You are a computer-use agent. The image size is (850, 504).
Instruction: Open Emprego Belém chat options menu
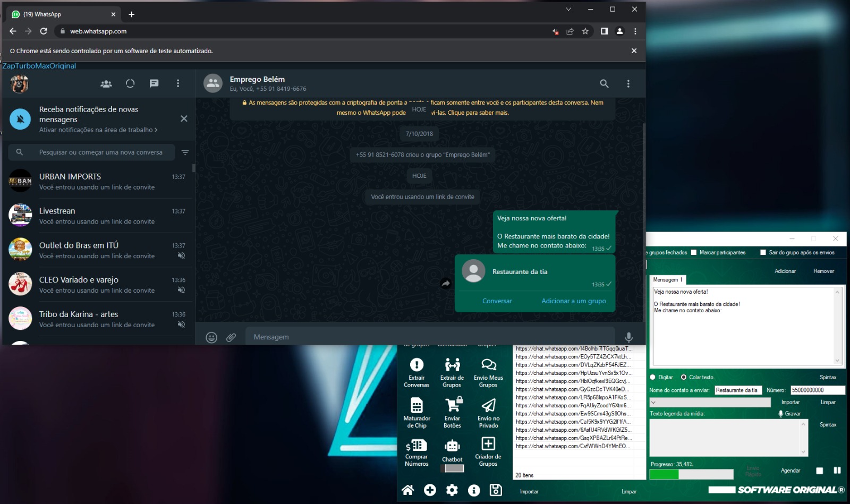pyautogui.click(x=628, y=83)
